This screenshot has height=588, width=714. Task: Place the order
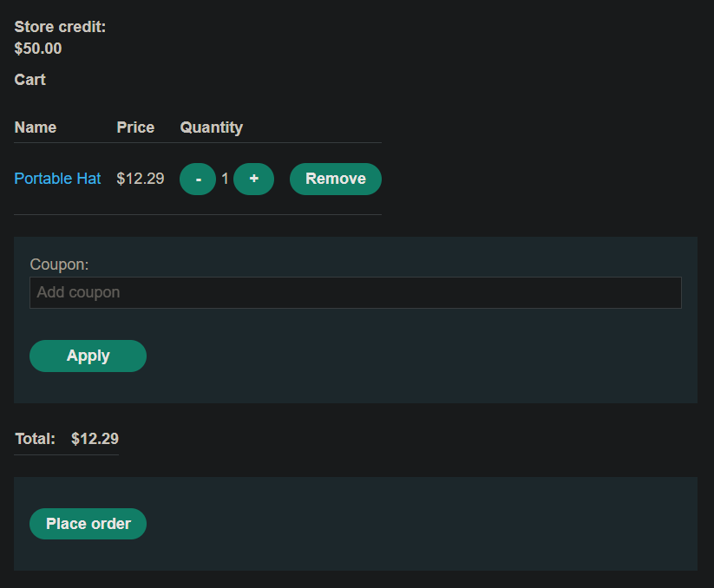pyautogui.click(x=88, y=524)
